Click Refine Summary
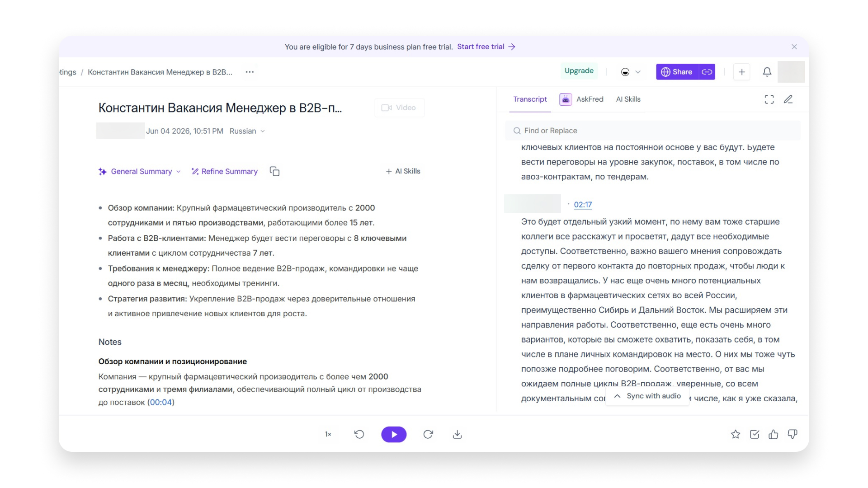The image size is (868, 488). [225, 171]
